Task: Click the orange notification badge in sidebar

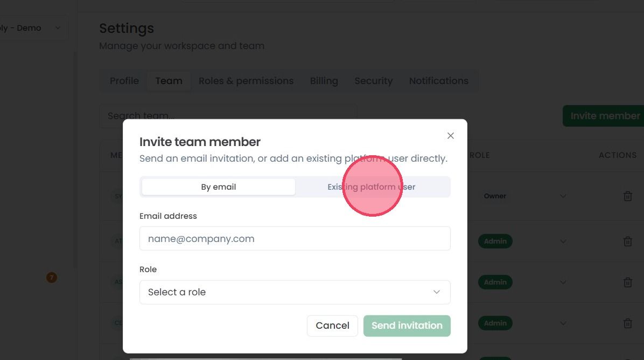Action: click(x=51, y=278)
